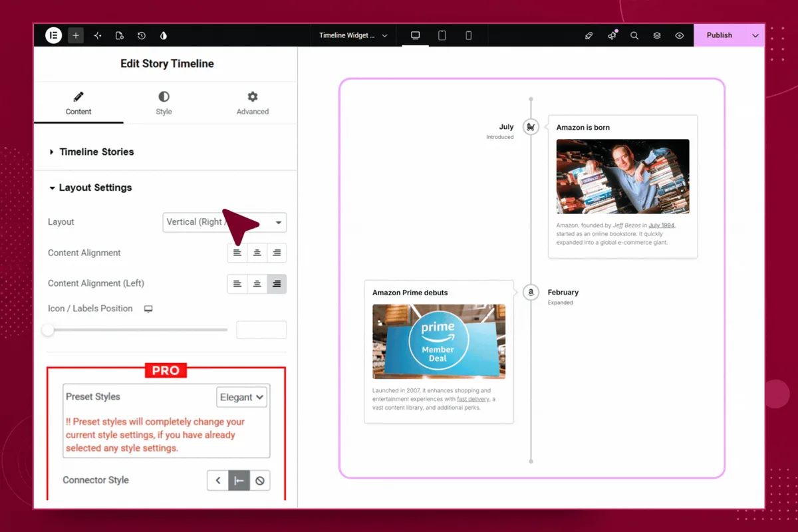798x532 pixels.
Task: Switch to mobile preview mode
Action: [x=468, y=35]
